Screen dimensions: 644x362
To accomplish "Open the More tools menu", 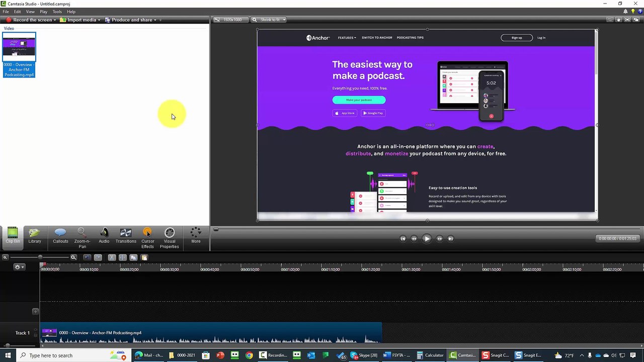I will click(196, 236).
